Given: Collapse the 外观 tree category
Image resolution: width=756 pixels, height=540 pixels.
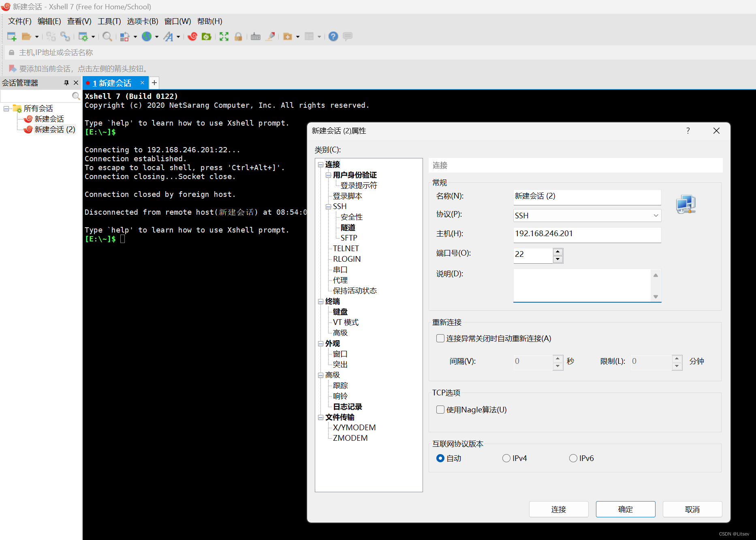Looking at the screenshot, I should [320, 344].
